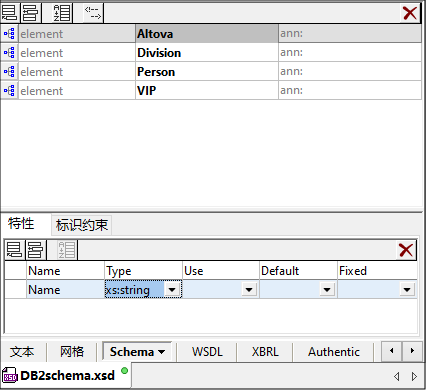This screenshot has height=390, width=426.
Task: Open the Type dropdown showing xs:string
Action: [x=172, y=289]
